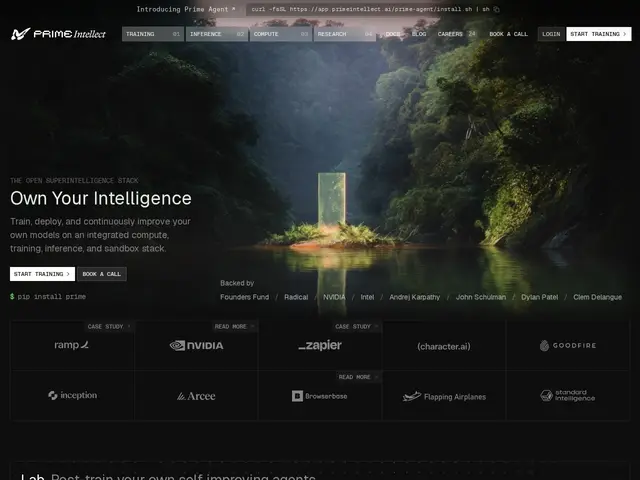
Task: Click Book a Call below the hero text
Action: [x=102, y=274]
